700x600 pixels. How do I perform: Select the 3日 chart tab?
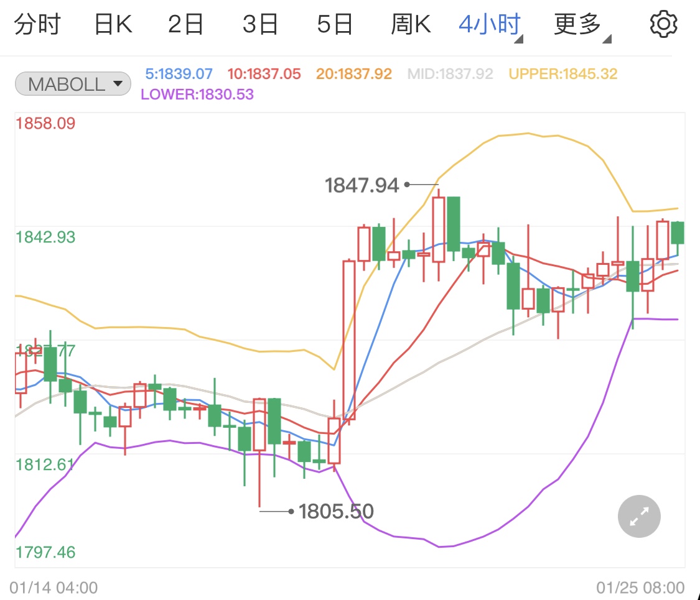[x=260, y=24]
